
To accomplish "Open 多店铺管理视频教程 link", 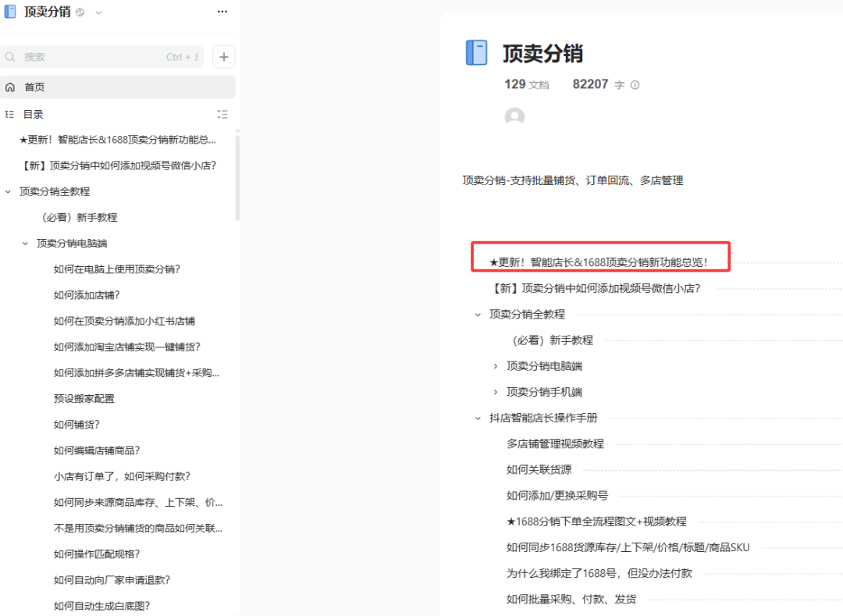I will [x=555, y=444].
